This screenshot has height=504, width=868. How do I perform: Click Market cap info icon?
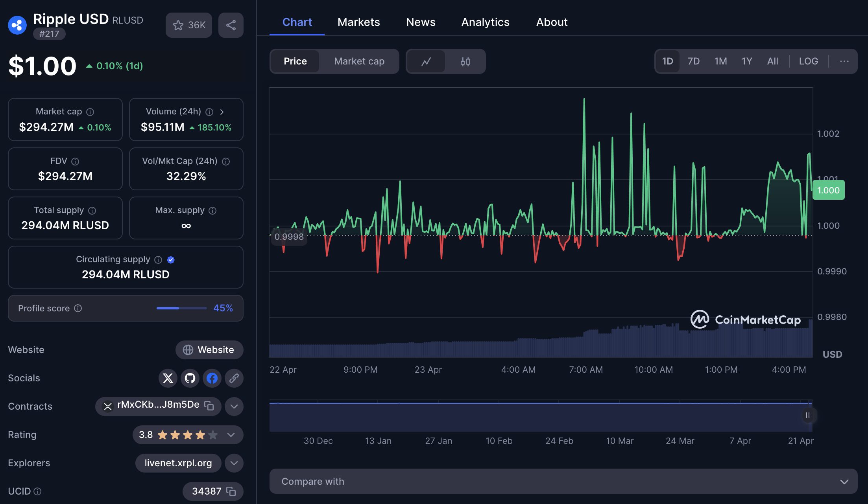pos(90,112)
